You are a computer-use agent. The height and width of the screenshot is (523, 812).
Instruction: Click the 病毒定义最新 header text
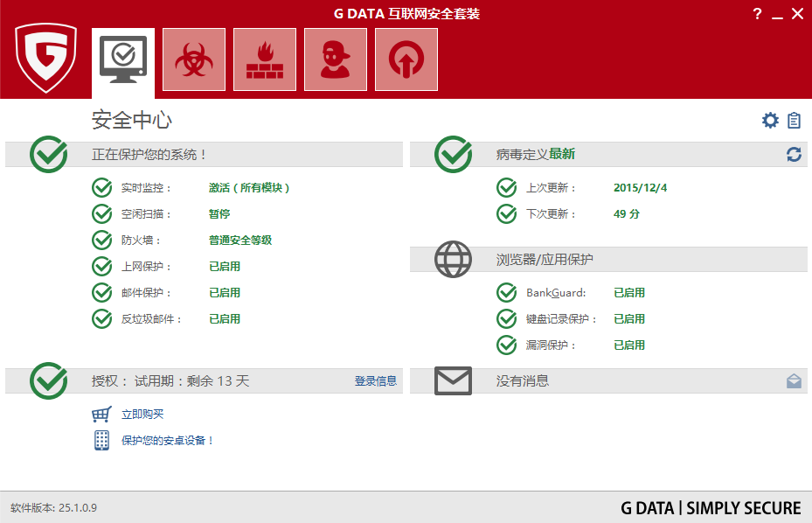536,155
